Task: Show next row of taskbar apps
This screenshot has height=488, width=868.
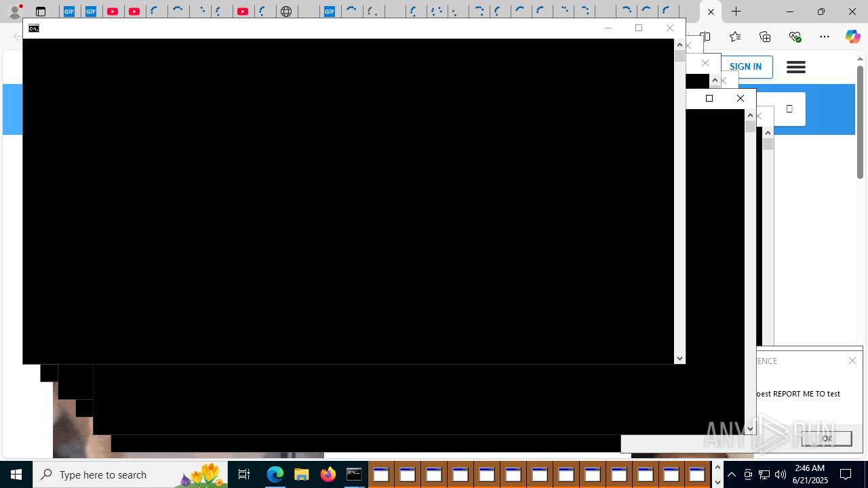Action: pos(717,482)
